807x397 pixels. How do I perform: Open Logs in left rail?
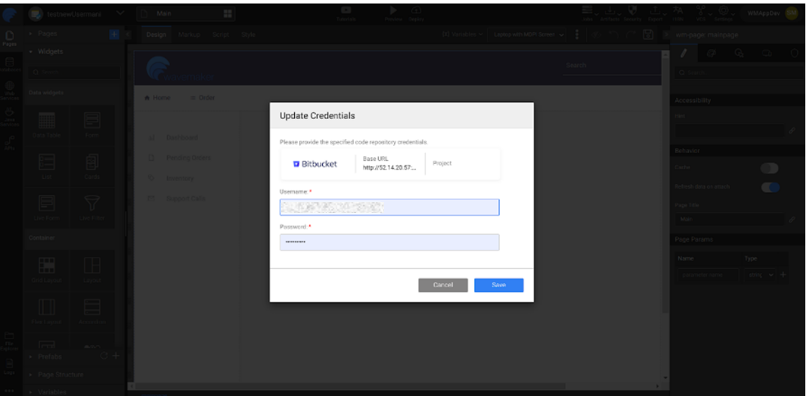tap(9, 366)
